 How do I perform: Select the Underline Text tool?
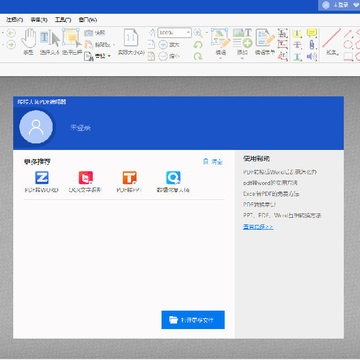click(x=297, y=56)
